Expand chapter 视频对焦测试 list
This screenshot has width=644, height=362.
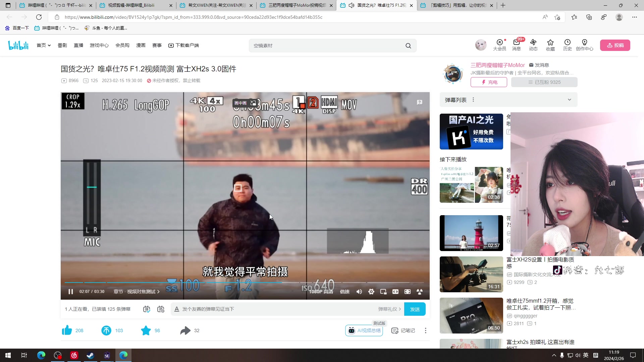tap(137, 292)
